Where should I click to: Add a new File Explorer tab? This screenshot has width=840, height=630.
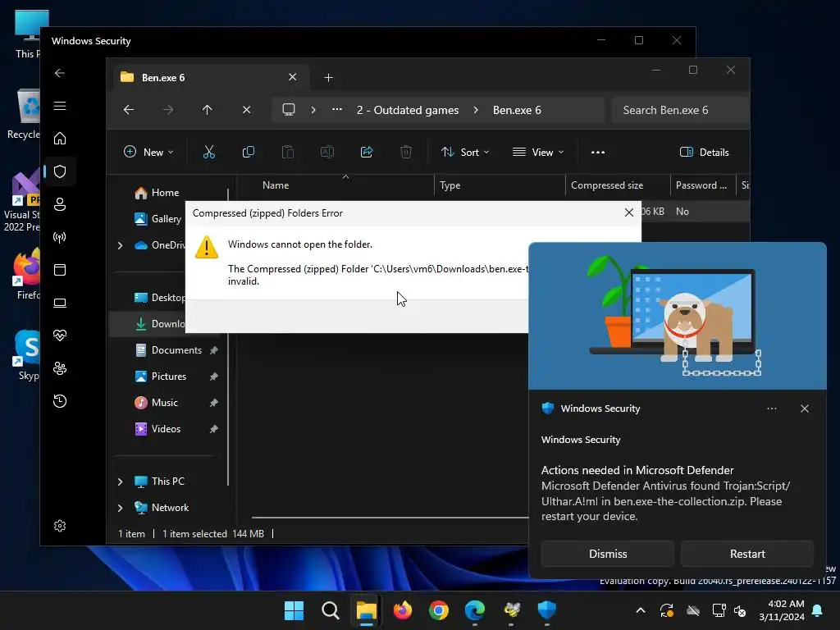click(x=328, y=78)
